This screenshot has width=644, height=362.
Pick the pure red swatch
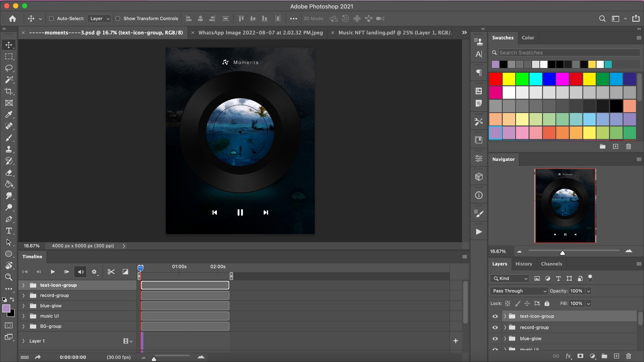[x=495, y=79]
